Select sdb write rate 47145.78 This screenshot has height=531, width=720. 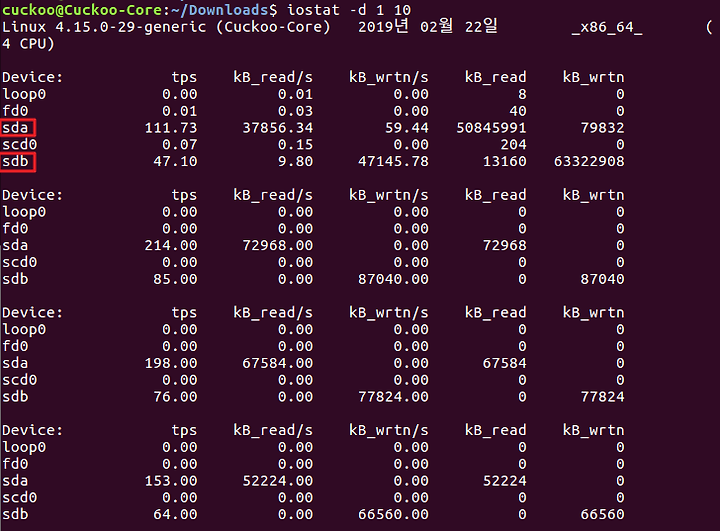pyautogui.click(x=394, y=161)
